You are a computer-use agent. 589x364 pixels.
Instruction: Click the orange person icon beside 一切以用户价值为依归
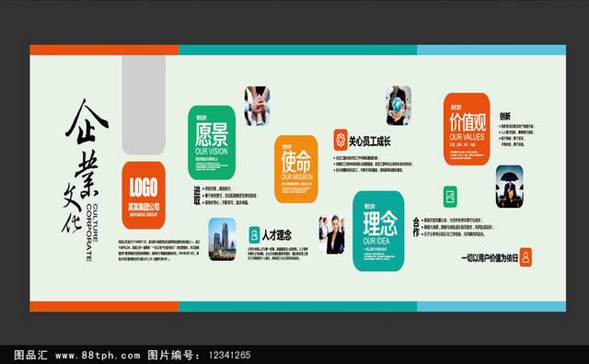click(x=525, y=257)
